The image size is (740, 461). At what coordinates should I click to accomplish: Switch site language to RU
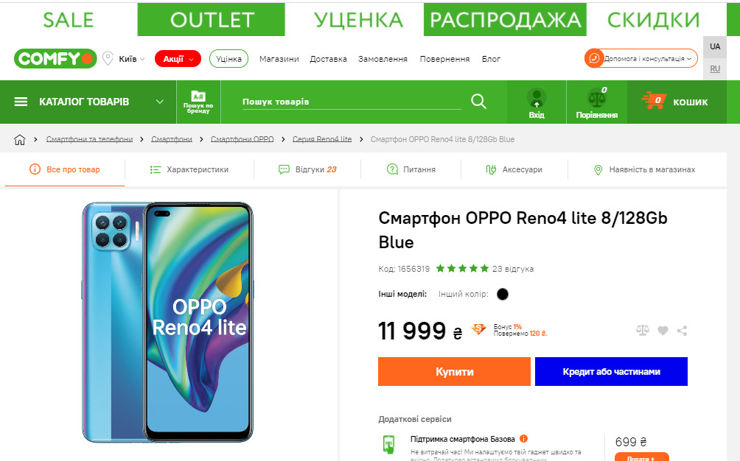715,69
